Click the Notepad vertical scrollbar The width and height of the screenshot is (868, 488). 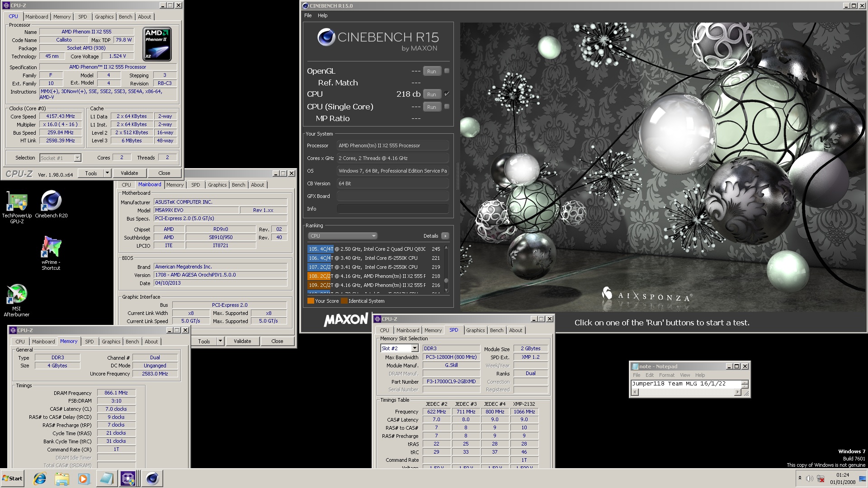point(745,384)
